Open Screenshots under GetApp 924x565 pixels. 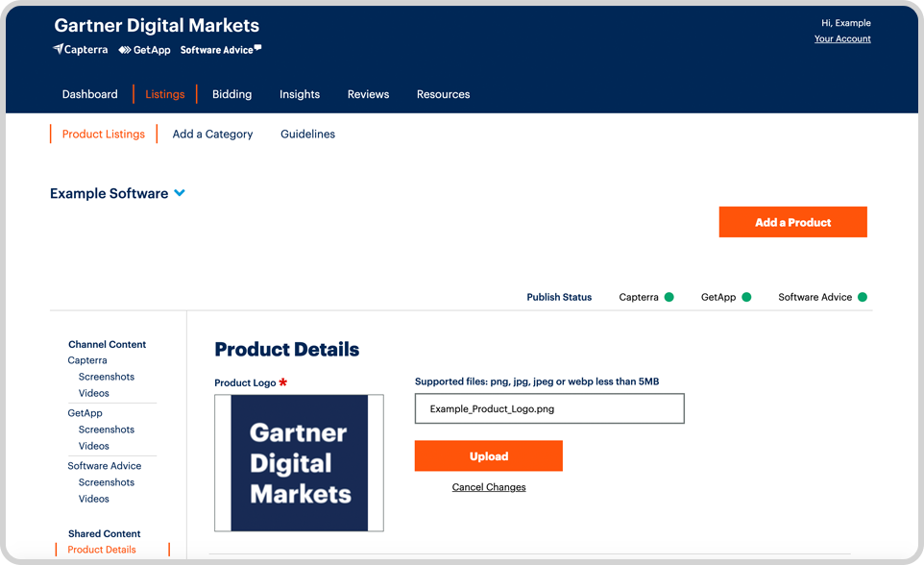[x=106, y=430]
